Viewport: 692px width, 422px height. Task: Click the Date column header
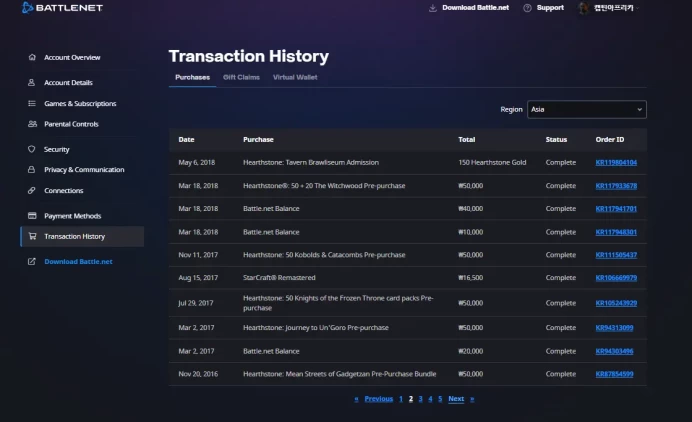[x=186, y=139]
